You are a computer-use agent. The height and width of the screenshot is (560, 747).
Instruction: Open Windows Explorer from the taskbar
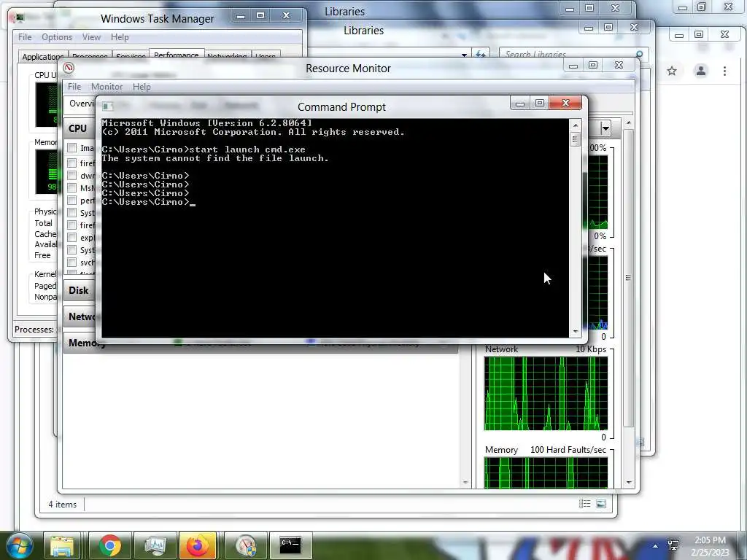tap(61, 545)
